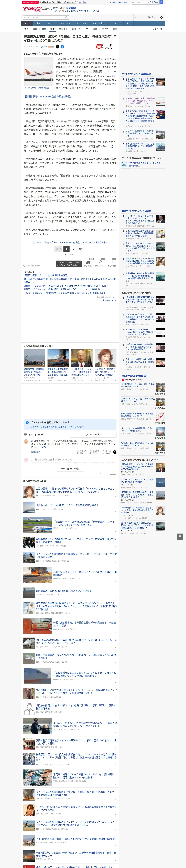Go to page 2 of the article
The width and height of the screenshot is (186, 868).
coord(74,249)
